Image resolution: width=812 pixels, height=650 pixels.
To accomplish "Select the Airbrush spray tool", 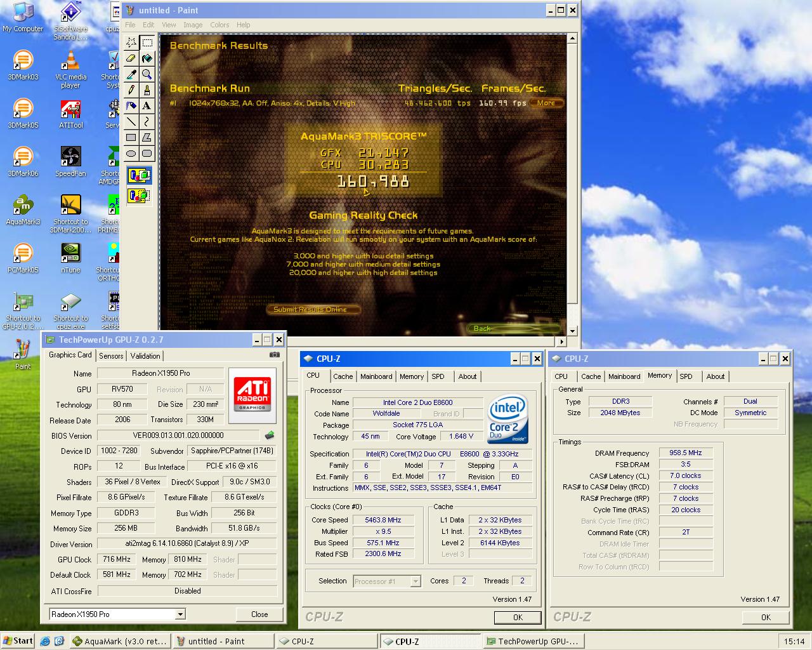I will pos(131,106).
